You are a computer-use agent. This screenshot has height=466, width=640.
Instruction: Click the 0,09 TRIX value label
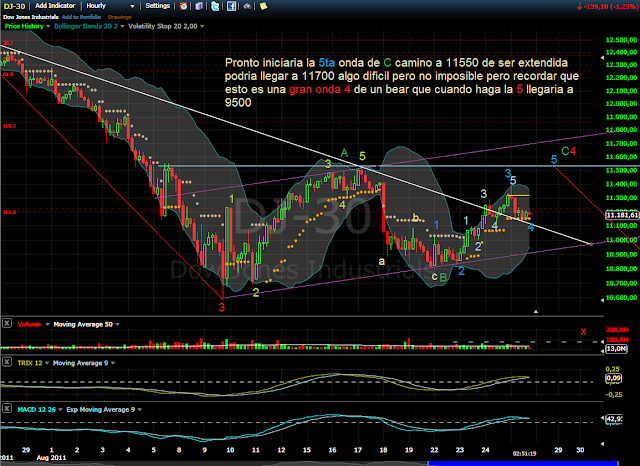click(613, 378)
